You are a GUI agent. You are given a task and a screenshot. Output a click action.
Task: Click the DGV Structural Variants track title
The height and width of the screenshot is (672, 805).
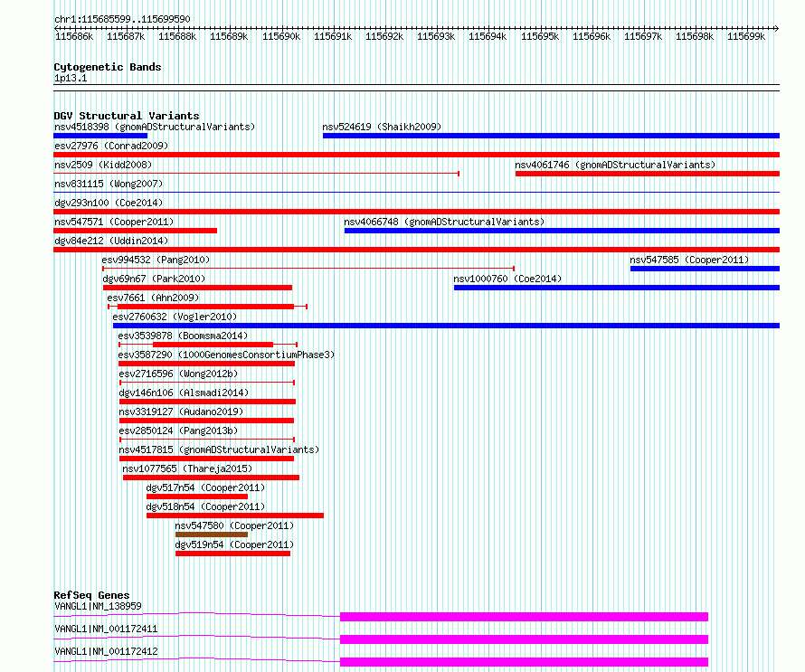pyautogui.click(x=127, y=116)
